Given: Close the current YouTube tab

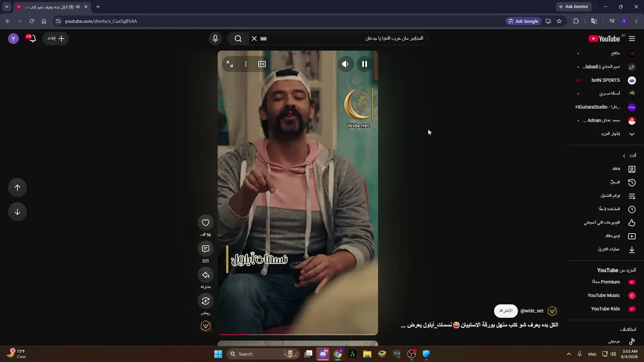Looking at the screenshot, I should tap(86, 7).
